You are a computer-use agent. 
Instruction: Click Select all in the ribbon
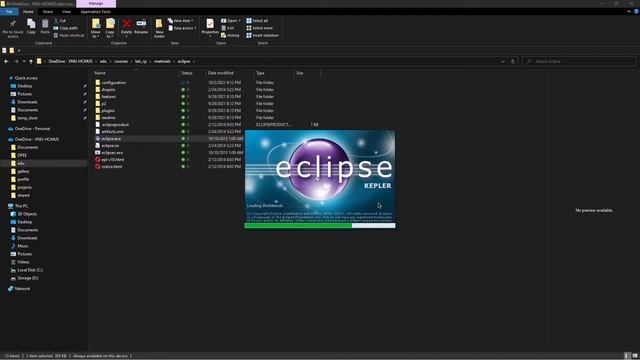click(257, 20)
